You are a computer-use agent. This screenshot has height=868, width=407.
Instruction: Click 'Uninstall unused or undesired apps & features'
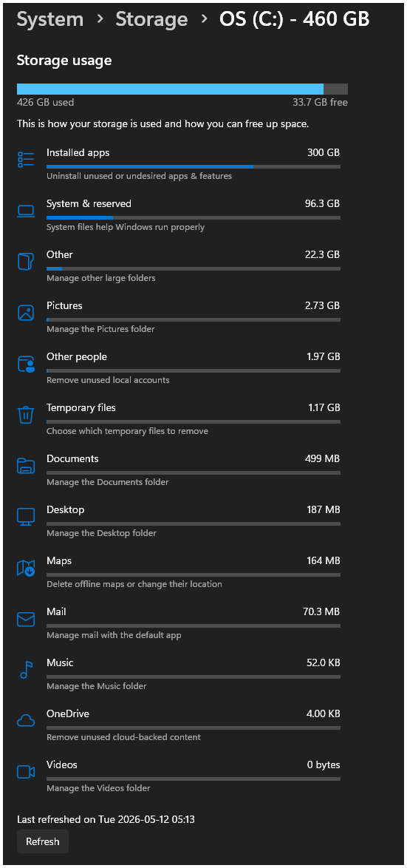140,176
